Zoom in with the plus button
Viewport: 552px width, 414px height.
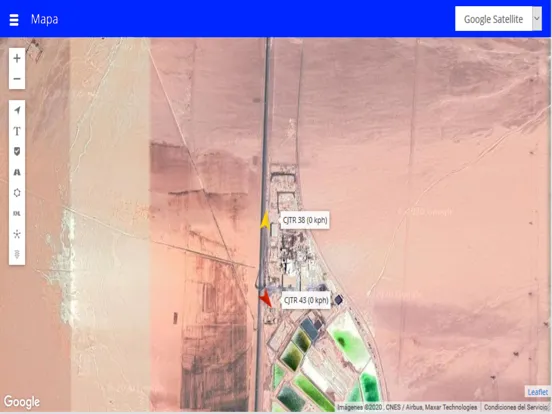click(x=17, y=58)
